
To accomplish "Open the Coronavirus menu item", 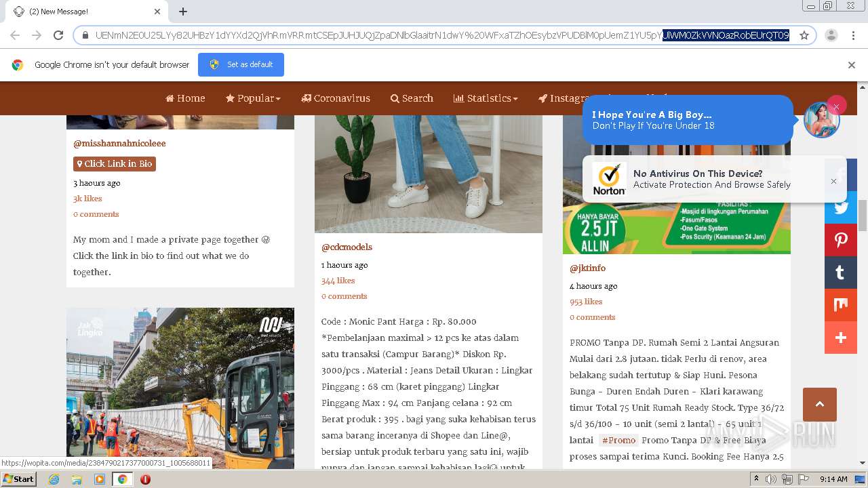I will pyautogui.click(x=336, y=98).
